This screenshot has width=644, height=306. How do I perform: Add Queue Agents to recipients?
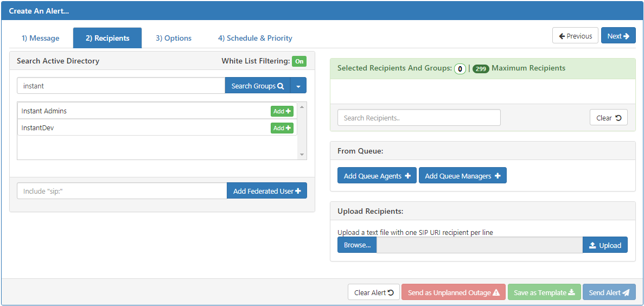[x=377, y=175]
